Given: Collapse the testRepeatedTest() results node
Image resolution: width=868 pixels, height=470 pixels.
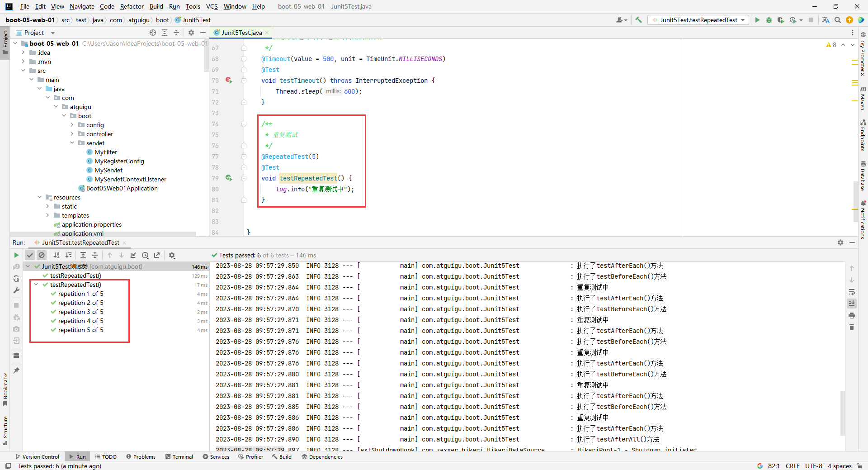Looking at the screenshot, I should 36,285.
